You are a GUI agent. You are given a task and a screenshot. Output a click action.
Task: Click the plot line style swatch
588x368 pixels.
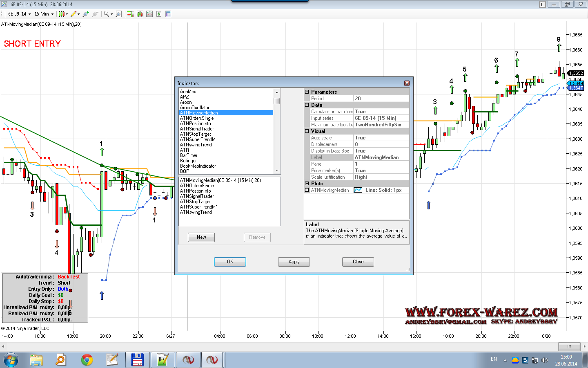358,190
